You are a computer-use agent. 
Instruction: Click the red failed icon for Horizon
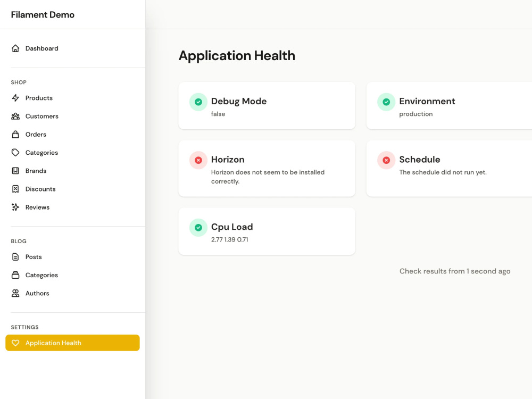click(x=198, y=160)
